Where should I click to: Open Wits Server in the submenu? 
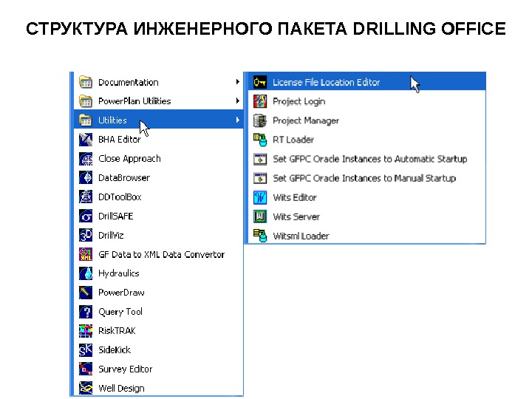coord(366,216)
